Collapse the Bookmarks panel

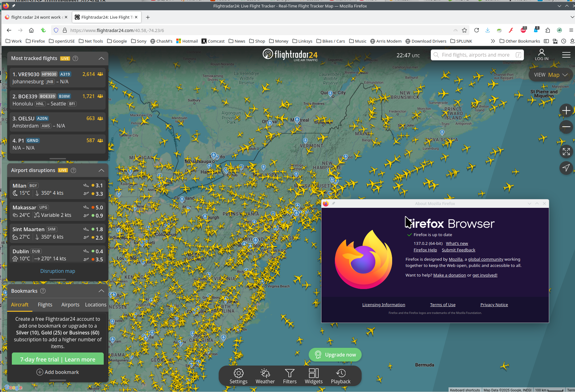pos(101,291)
